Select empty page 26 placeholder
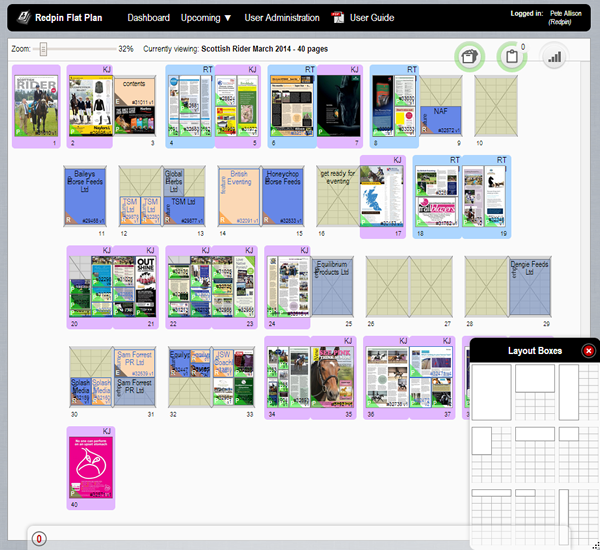This screenshot has height=550, width=600. point(387,287)
